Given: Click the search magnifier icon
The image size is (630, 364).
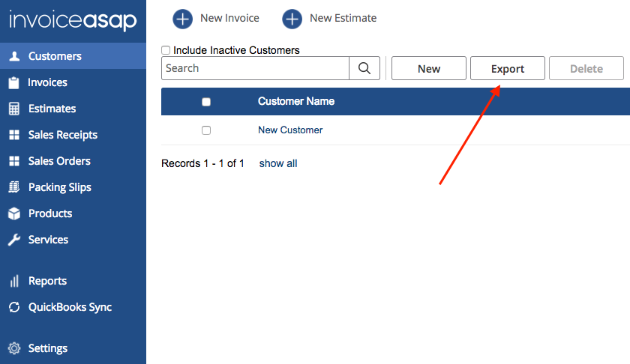Looking at the screenshot, I should [364, 68].
